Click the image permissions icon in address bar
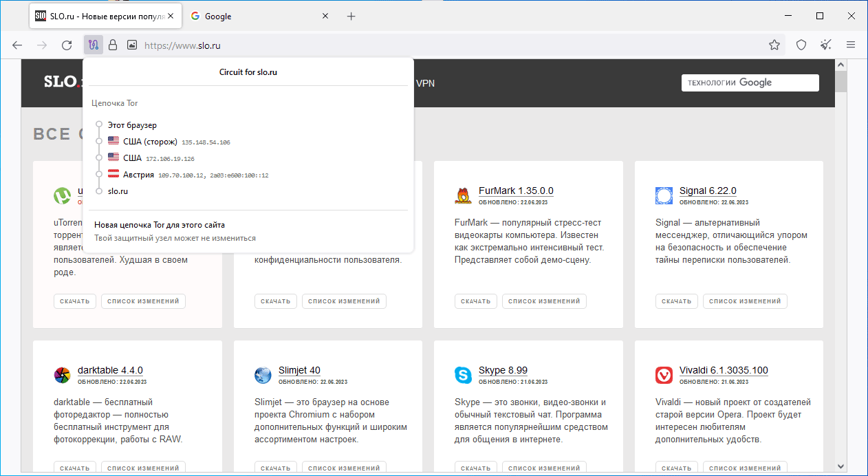This screenshot has width=868, height=476. [132, 45]
